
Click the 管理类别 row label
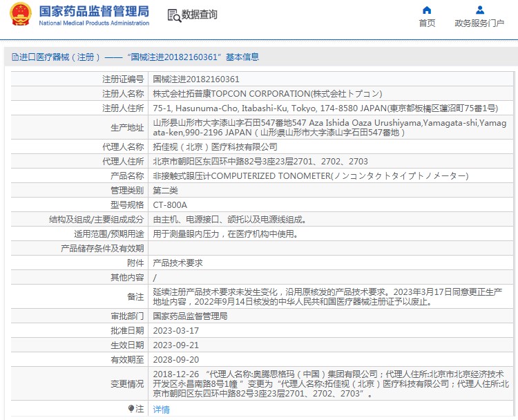(x=127, y=190)
